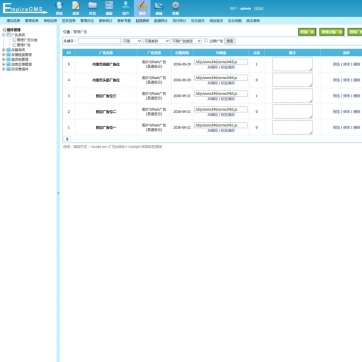The width and height of the screenshot is (362, 362).
Task: Collapse the 广告系统 tree node
Action: pyautogui.click(x=4, y=35)
